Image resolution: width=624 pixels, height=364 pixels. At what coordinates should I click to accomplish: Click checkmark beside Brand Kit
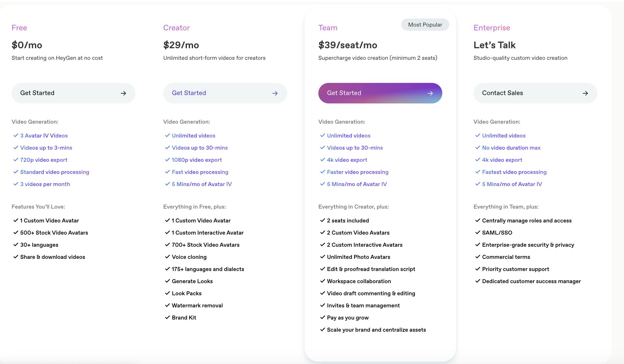click(x=167, y=317)
